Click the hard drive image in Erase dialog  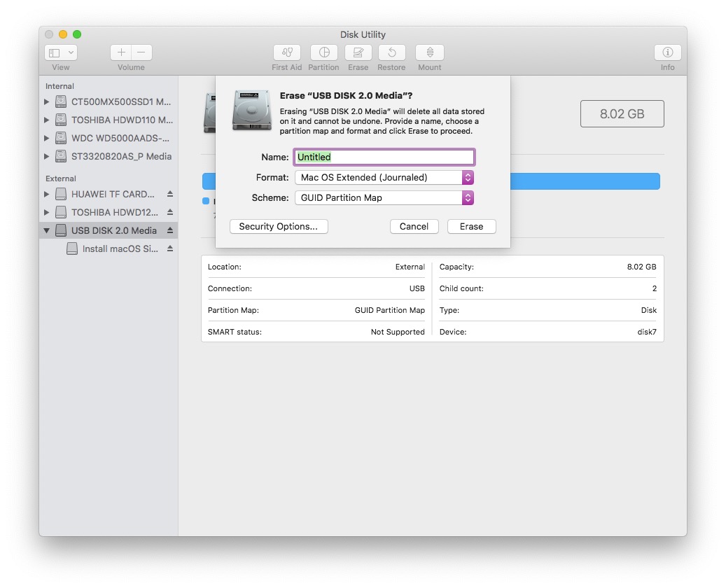click(x=252, y=110)
